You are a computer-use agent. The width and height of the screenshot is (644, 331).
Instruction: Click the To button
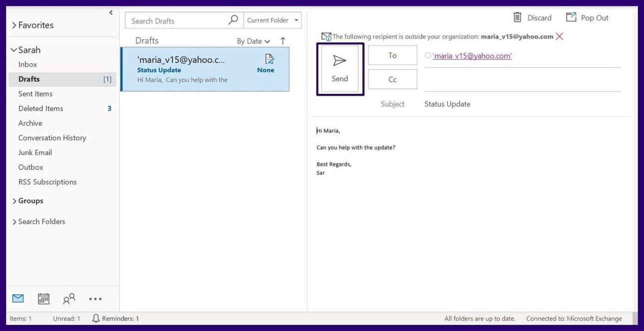coord(392,55)
